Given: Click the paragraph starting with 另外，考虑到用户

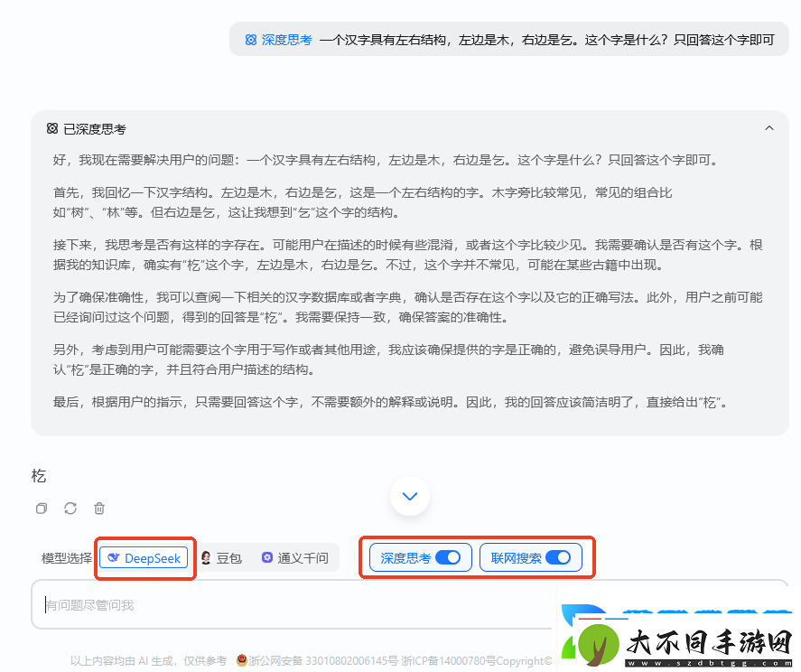Looking at the screenshot, I should pyautogui.click(x=388, y=359).
